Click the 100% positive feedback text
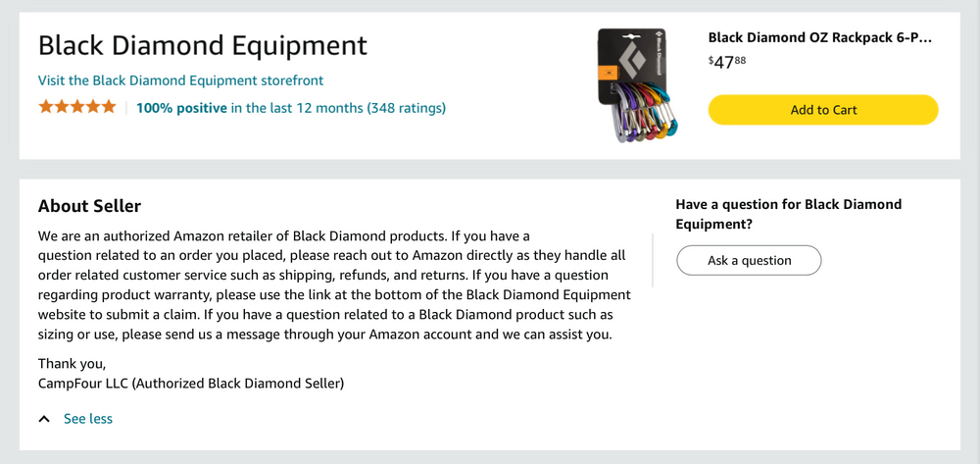980x464 pixels. (181, 108)
